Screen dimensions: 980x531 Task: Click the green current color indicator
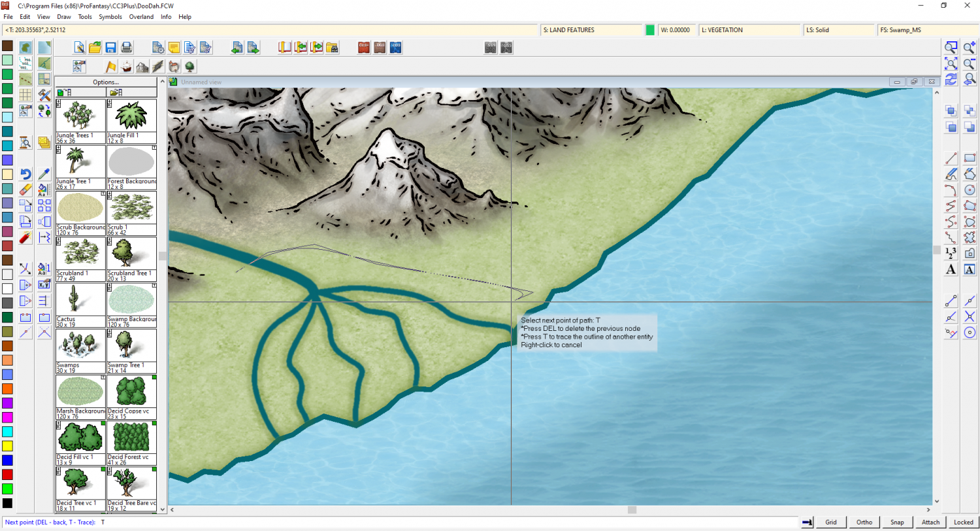tap(650, 30)
